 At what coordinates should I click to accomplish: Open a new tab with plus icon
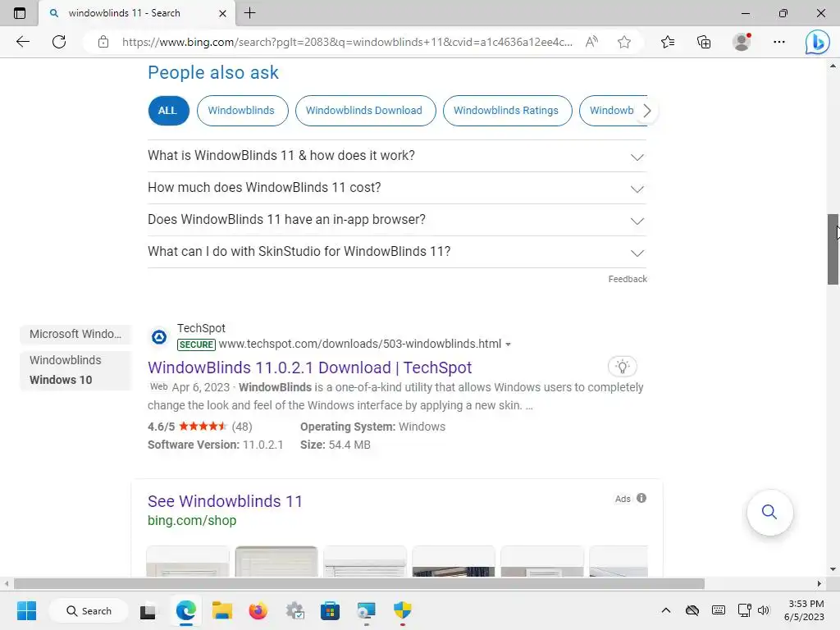click(249, 13)
